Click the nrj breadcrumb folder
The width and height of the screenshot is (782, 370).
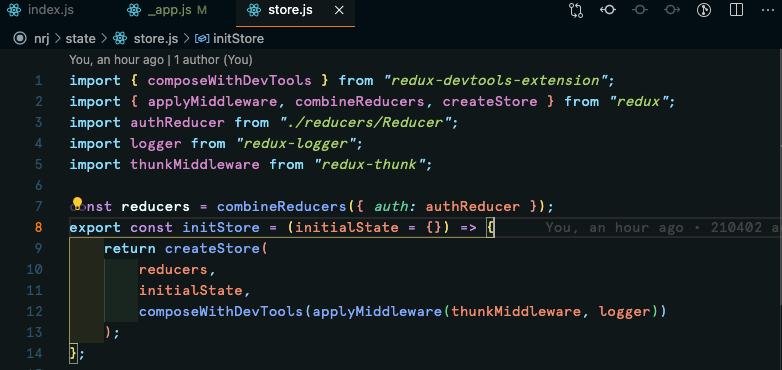click(x=41, y=38)
